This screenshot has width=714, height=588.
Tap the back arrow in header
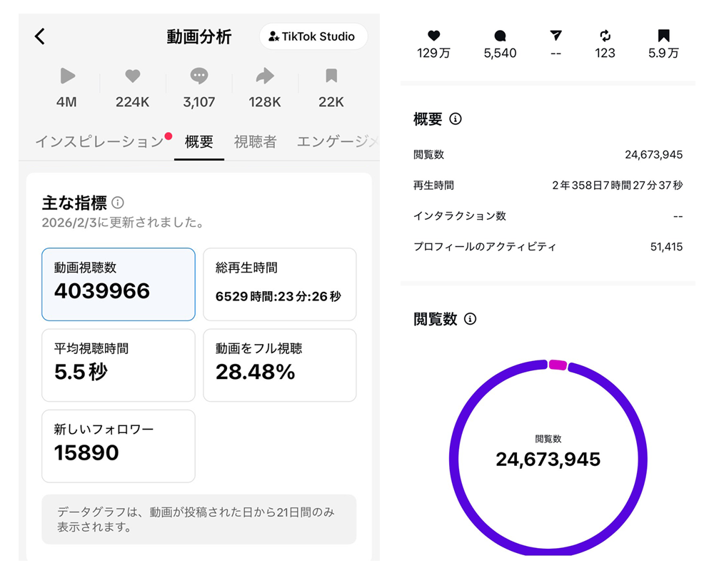click(40, 37)
